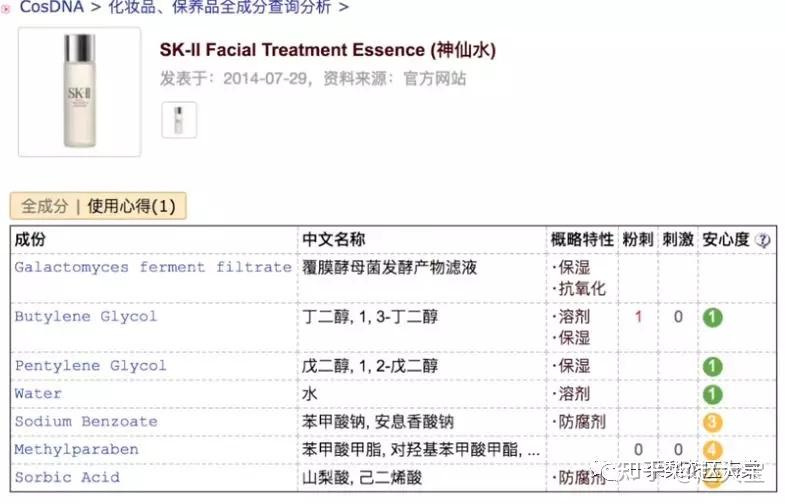Click the SK-II Facial Treatment Essence title

(x=328, y=50)
